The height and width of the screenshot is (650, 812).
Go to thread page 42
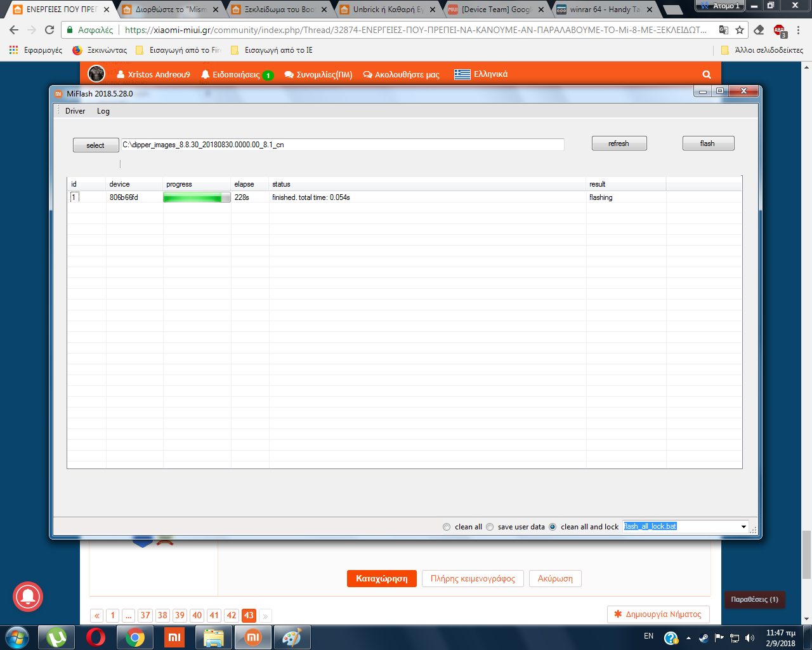pos(232,615)
